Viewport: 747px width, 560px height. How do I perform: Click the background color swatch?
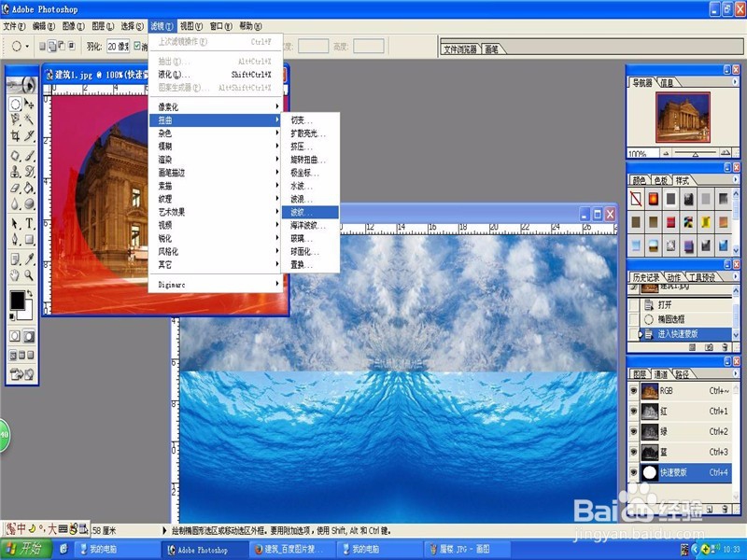pos(27,312)
